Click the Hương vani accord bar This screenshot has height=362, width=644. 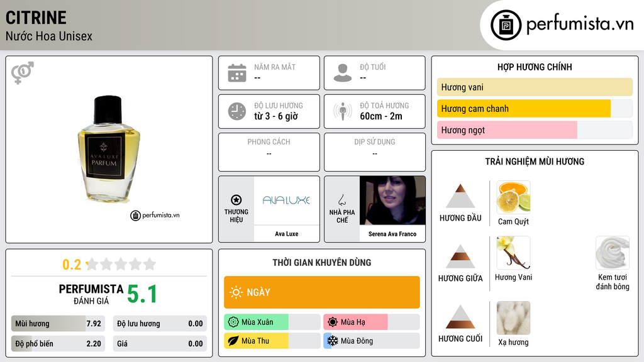[535, 87]
